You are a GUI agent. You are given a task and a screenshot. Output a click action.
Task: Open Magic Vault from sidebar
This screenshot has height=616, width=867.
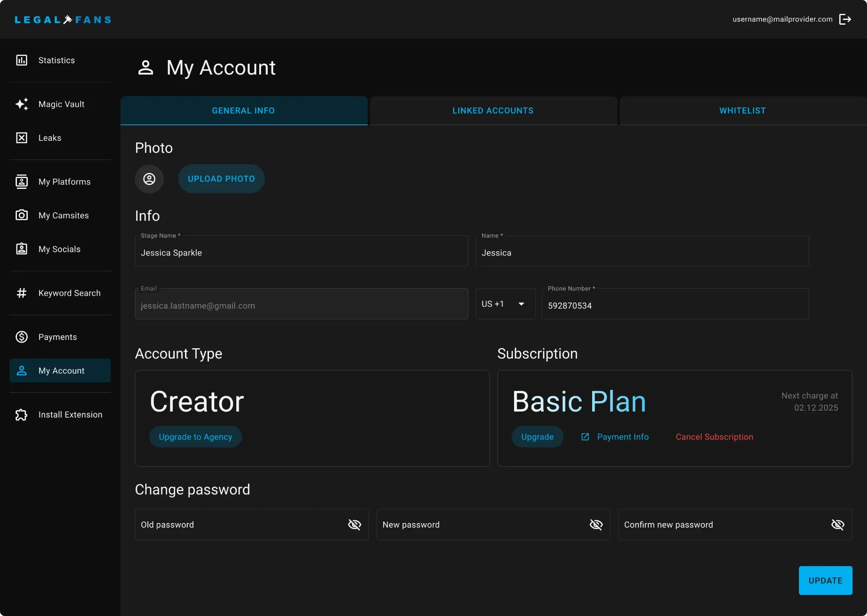pyautogui.click(x=60, y=104)
